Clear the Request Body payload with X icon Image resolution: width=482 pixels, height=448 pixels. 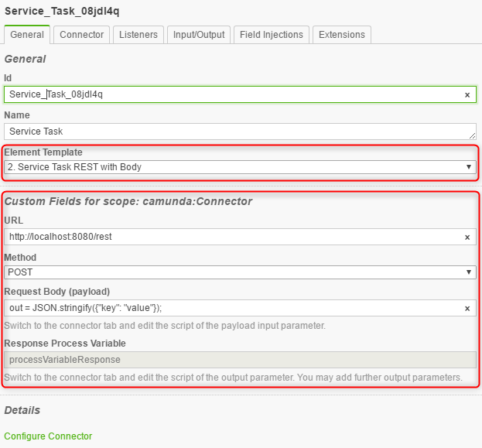[x=467, y=309]
